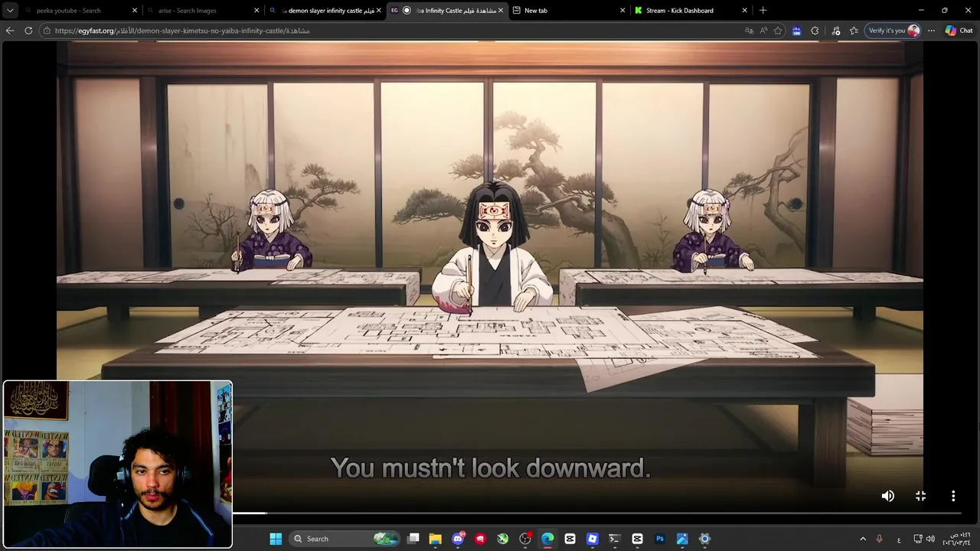Open File Explorer from the taskbar
Screen dimensions: 980x551
pos(436,539)
